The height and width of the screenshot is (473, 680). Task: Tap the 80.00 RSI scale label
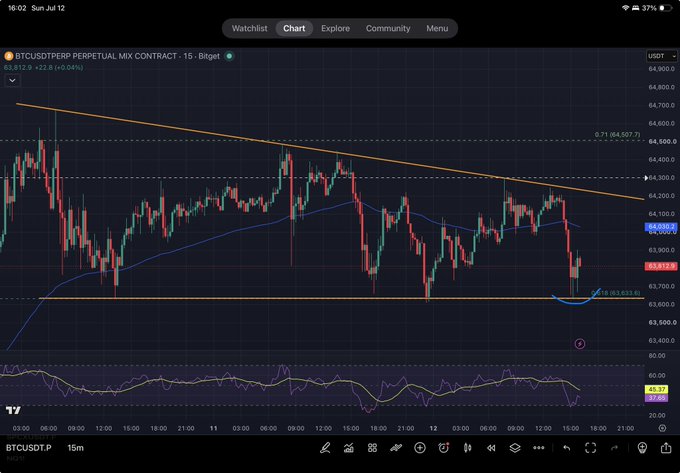[658, 356]
